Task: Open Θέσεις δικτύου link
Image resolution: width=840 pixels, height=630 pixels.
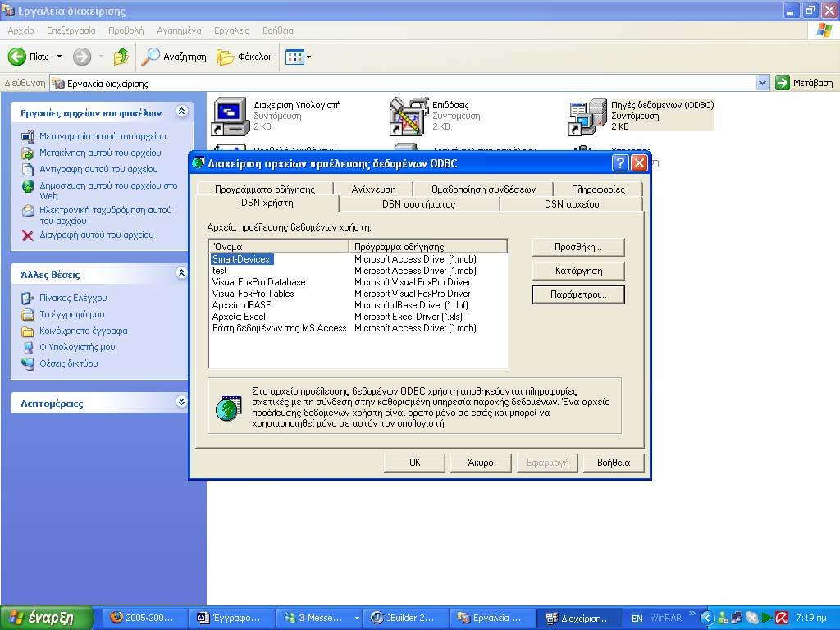Action: 69,363
